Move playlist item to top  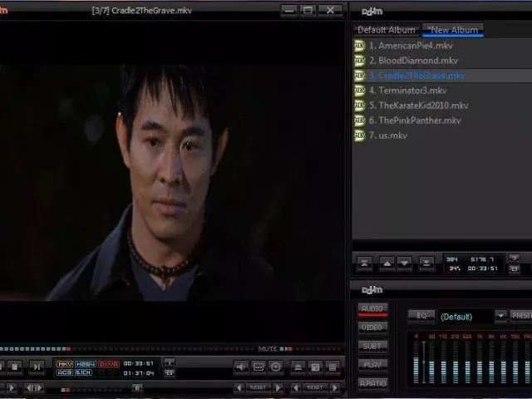click(x=365, y=263)
